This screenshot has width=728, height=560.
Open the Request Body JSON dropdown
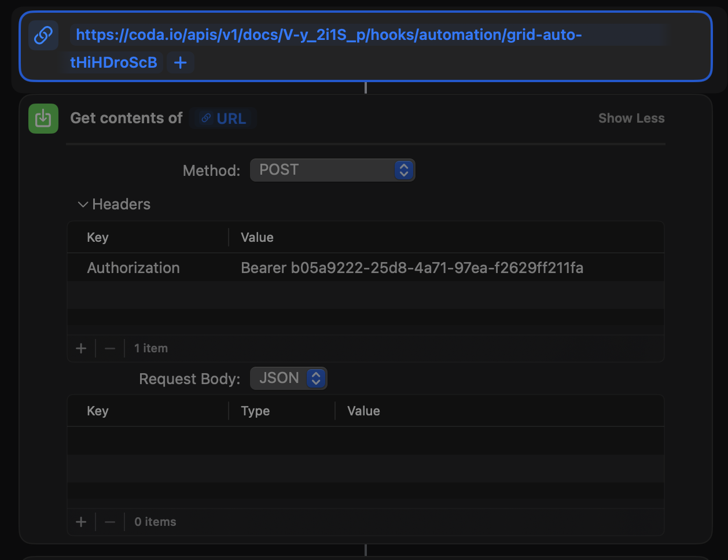tap(289, 378)
